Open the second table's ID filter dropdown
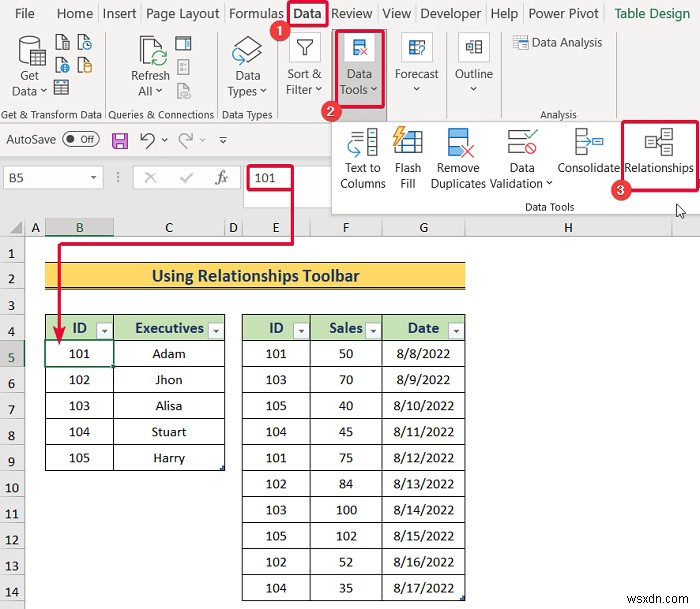Viewport: 700px width, 609px height. click(x=301, y=331)
